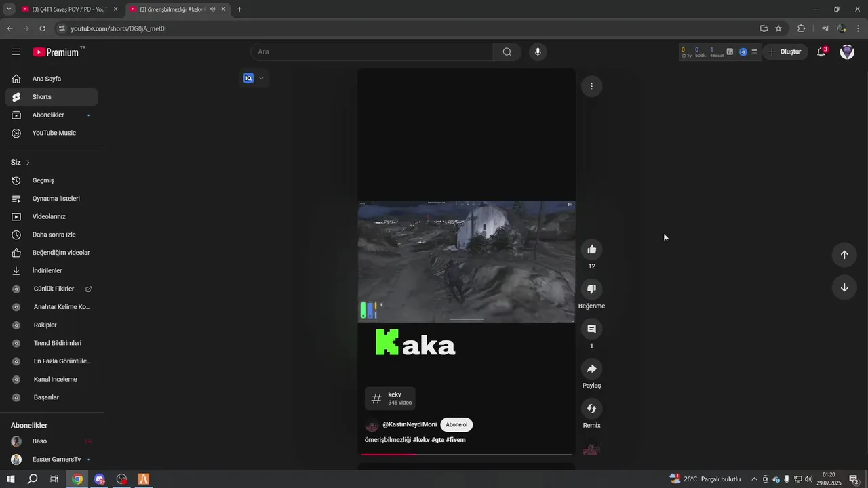
Task: Open the YouTube hamburger guide menu
Action: click(x=16, y=52)
